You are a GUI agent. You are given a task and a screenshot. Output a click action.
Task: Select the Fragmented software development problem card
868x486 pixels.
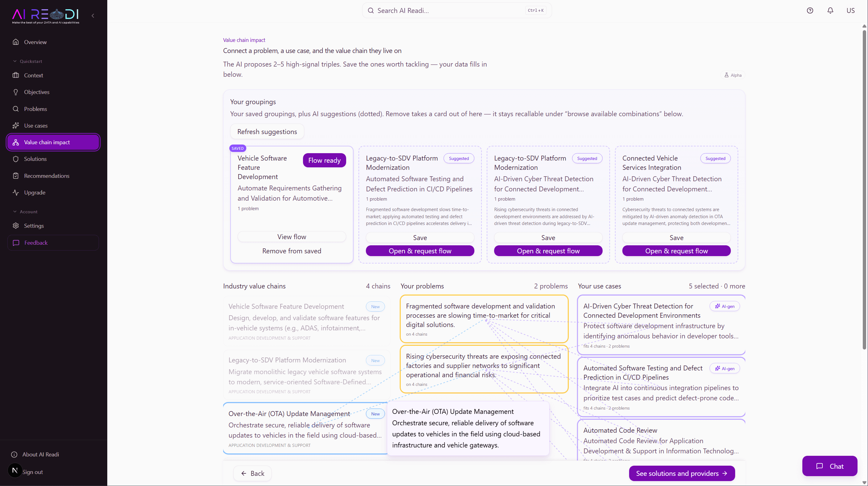point(484,319)
